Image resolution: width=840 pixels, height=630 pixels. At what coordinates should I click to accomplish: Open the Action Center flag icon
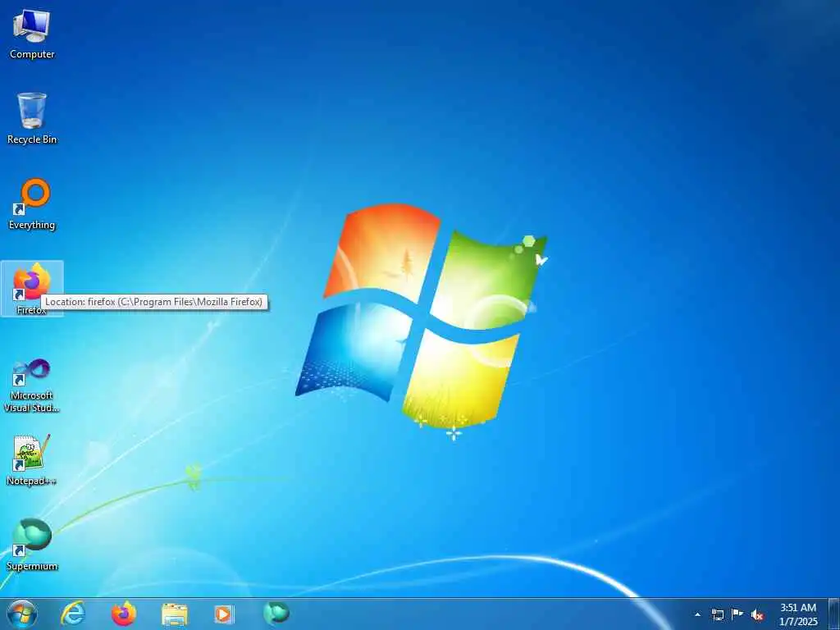coord(737,614)
